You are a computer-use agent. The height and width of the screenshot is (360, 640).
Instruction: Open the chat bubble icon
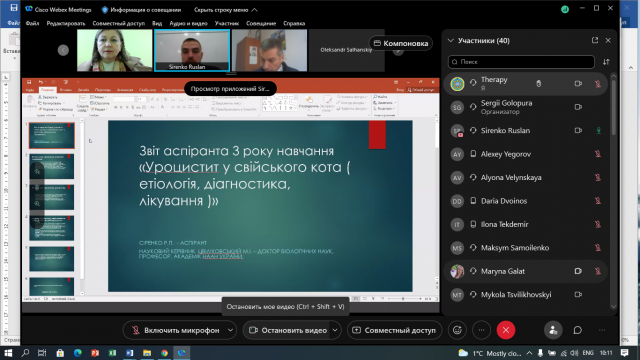coord(577,330)
